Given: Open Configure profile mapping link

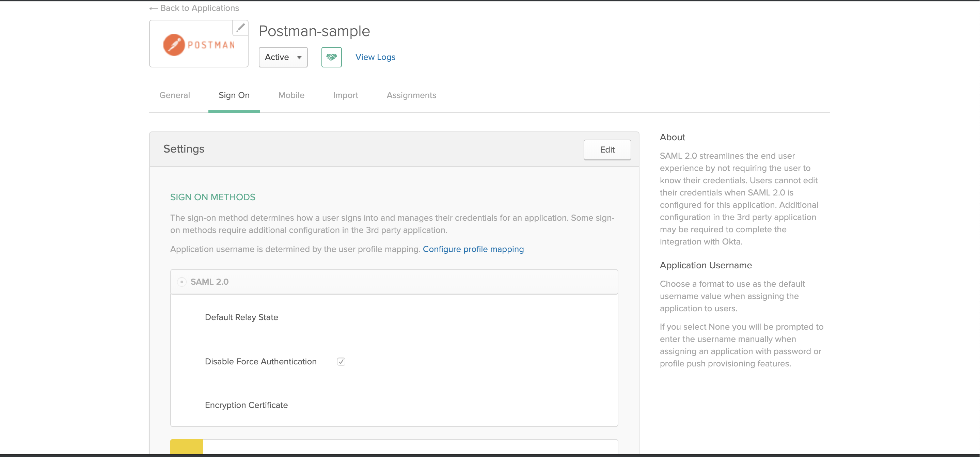Looking at the screenshot, I should click(x=473, y=249).
